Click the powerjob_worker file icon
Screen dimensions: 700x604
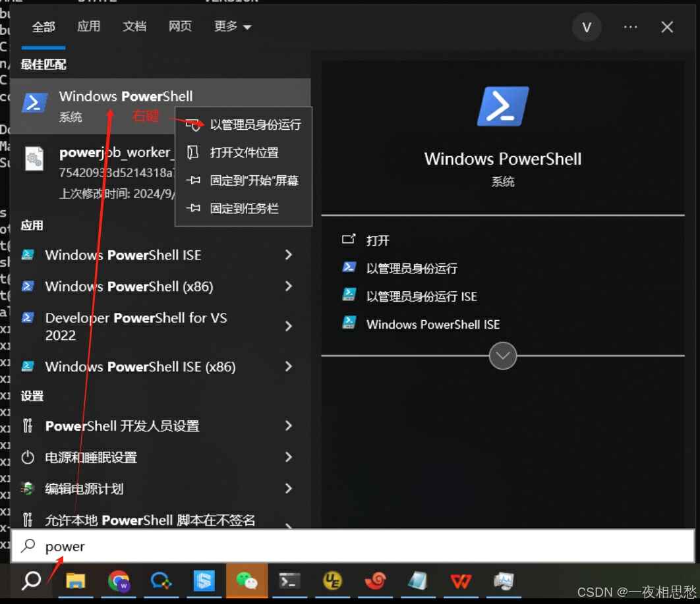pos(34,159)
